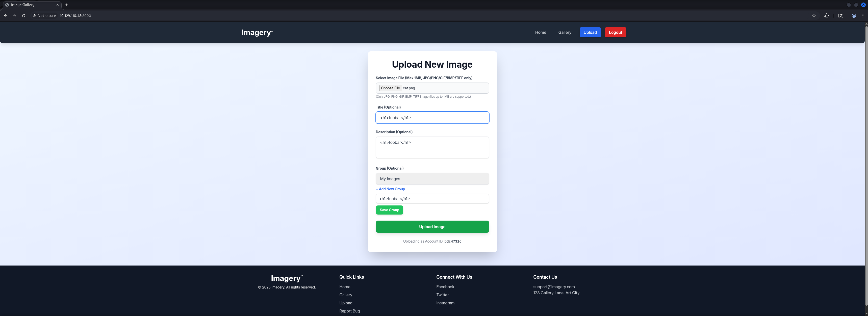Go to Gallery in the navbar

point(565,32)
